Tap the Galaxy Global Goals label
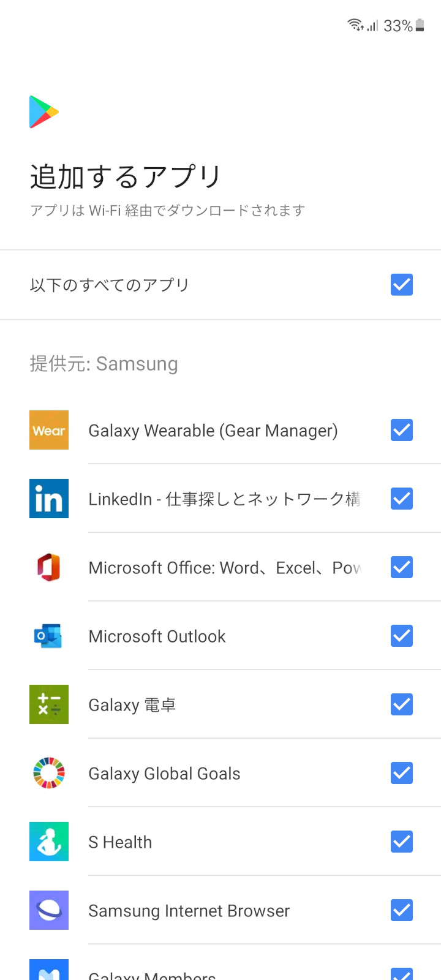441x980 pixels. tap(164, 774)
